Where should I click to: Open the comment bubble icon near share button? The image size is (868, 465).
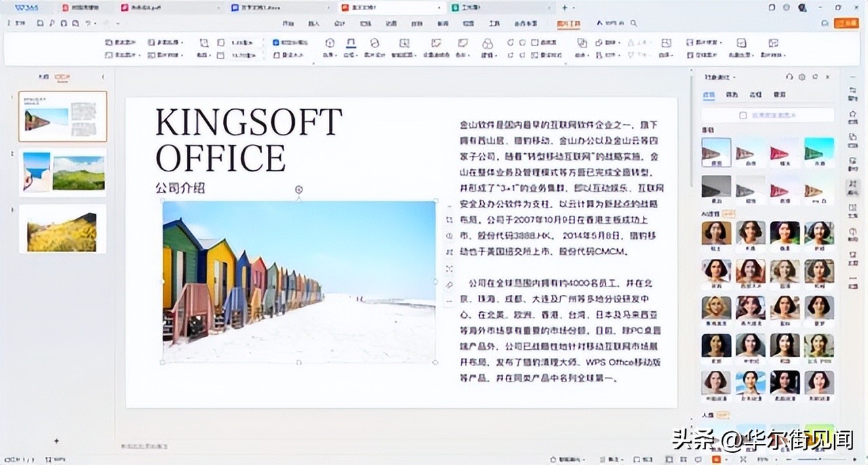point(825,23)
